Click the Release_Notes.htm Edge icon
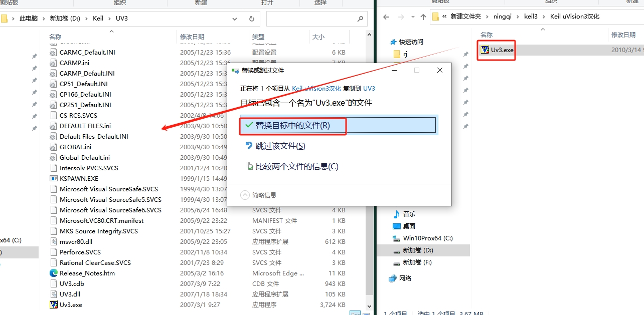The width and height of the screenshot is (644, 315). point(54,273)
